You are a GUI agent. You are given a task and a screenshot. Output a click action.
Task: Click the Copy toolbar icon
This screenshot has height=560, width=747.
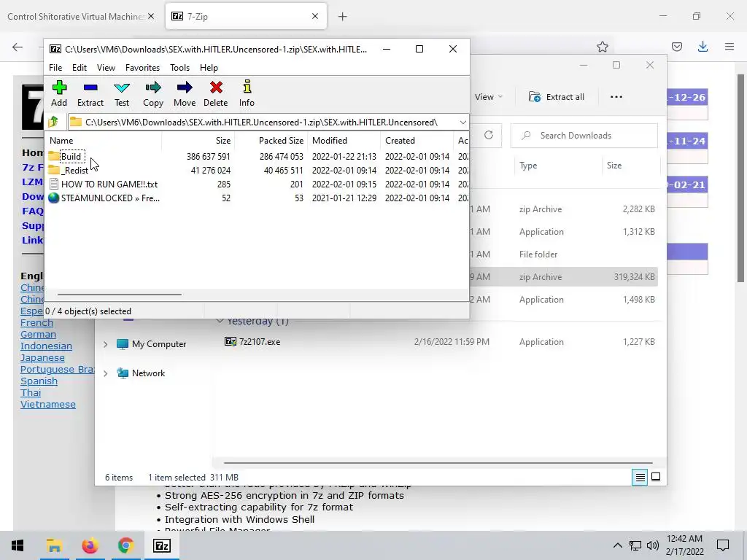click(x=153, y=94)
